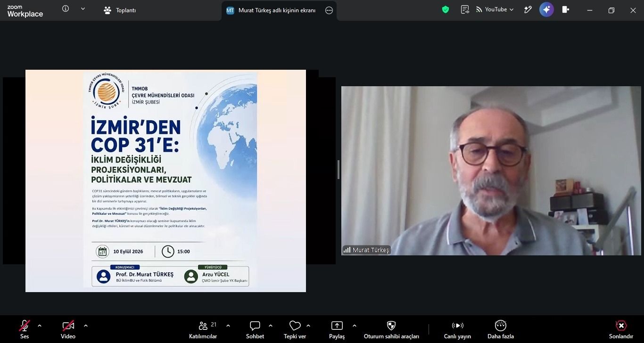This screenshot has height=343, width=644.
Task: Expand the chevron next to meeting info
Action: [83, 9]
